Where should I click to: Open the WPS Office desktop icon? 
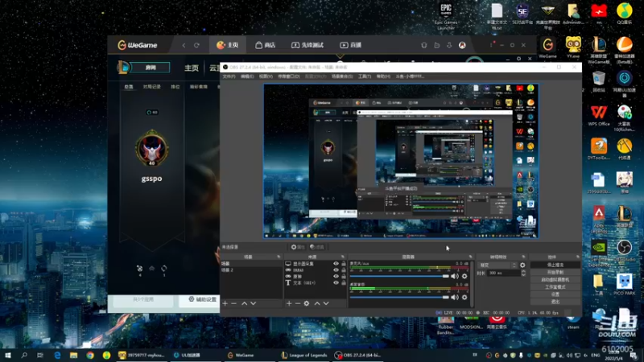click(599, 116)
